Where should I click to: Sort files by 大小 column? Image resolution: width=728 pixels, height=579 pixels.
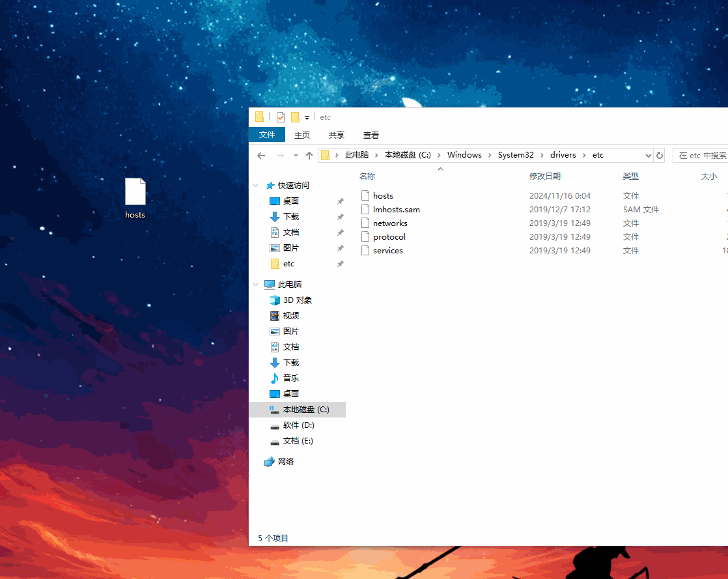coord(708,177)
